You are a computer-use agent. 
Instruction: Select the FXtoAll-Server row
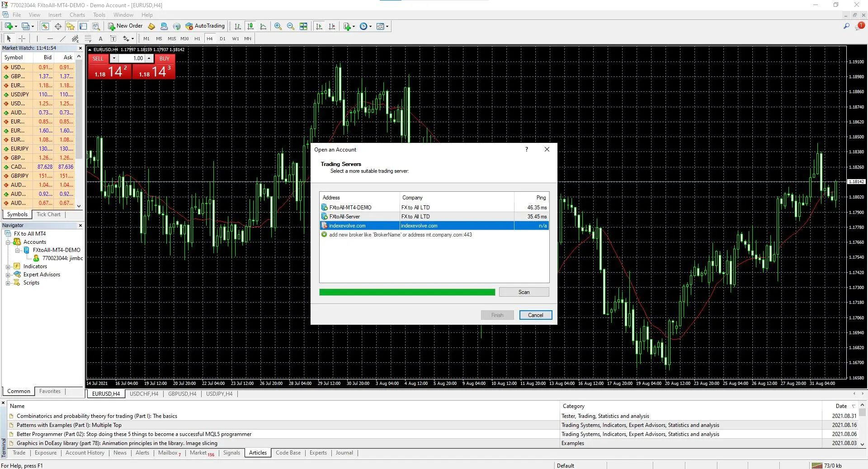click(434, 217)
